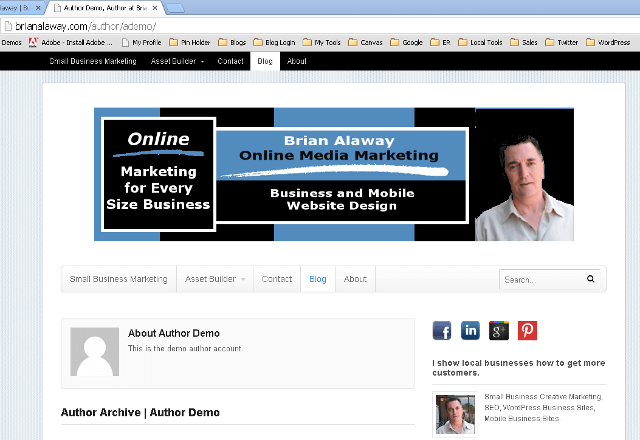Image resolution: width=640 pixels, height=440 pixels.
Task: Open About in black top bar
Action: [x=296, y=61]
